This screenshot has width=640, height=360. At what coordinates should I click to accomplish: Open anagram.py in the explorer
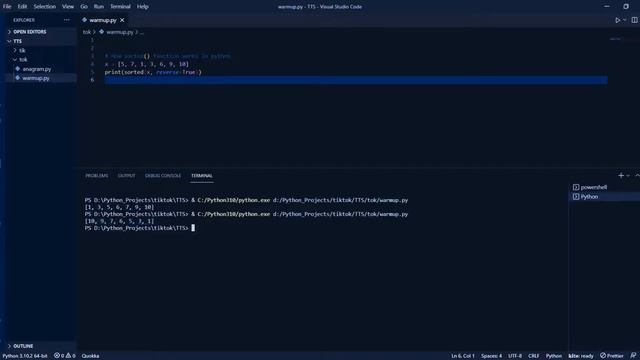(x=37, y=69)
